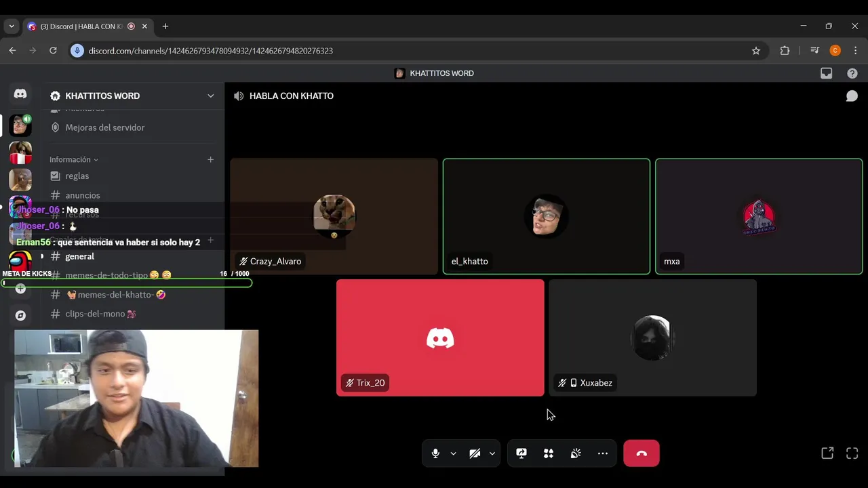Reload the Discord page
868x488 pixels.
pos(53,51)
